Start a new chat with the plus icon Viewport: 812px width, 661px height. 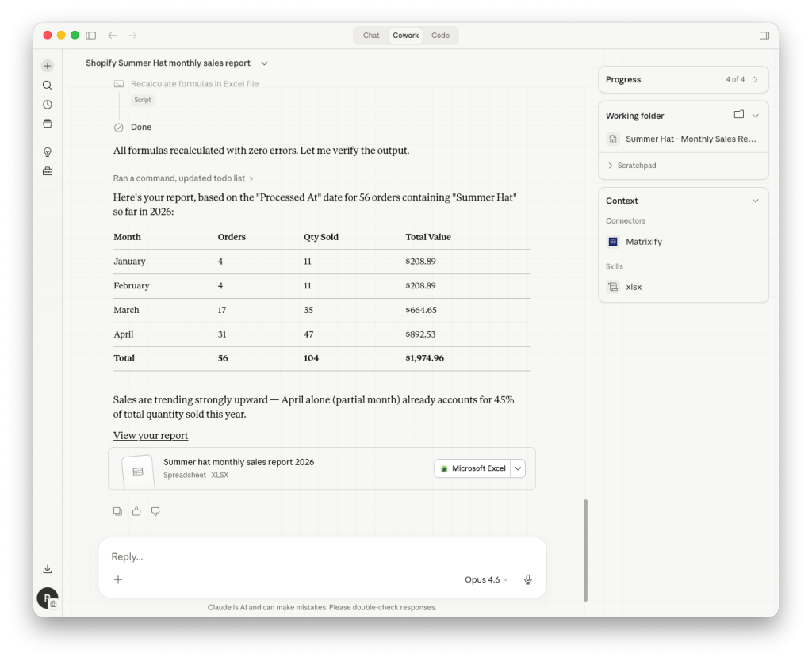point(48,66)
